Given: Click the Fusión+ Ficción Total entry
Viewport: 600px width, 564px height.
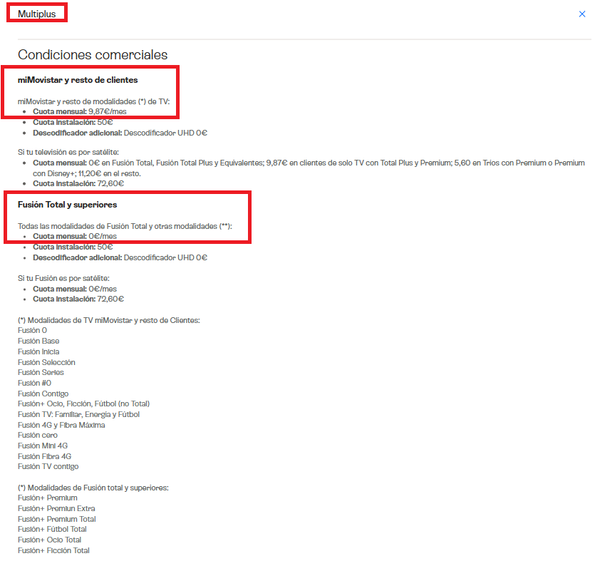Looking at the screenshot, I should [x=54, y=550].
